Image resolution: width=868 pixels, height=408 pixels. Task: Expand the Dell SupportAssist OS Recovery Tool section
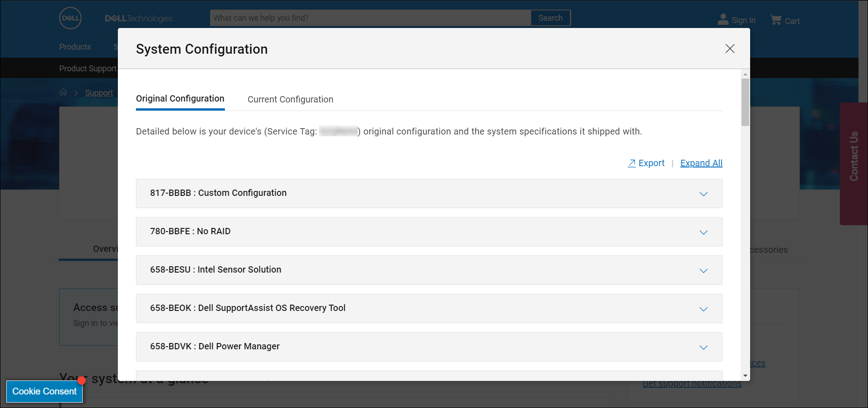(x=703, y=309)
